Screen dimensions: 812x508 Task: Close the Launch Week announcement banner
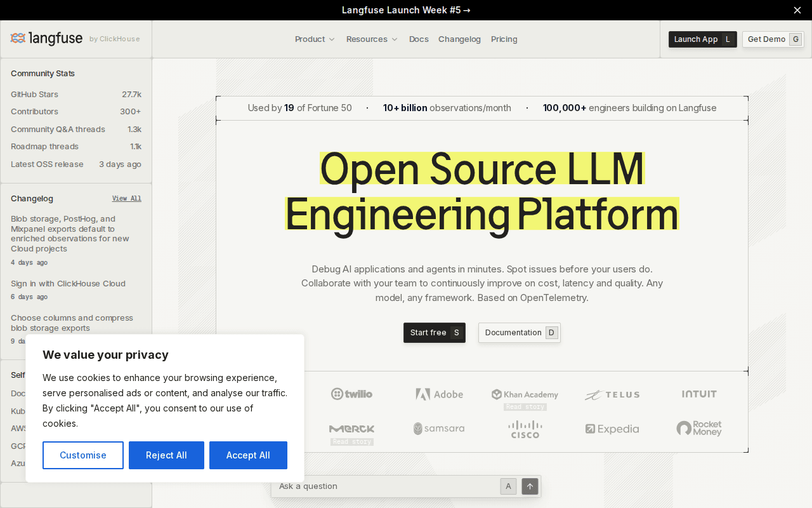[x=797, y=10]
